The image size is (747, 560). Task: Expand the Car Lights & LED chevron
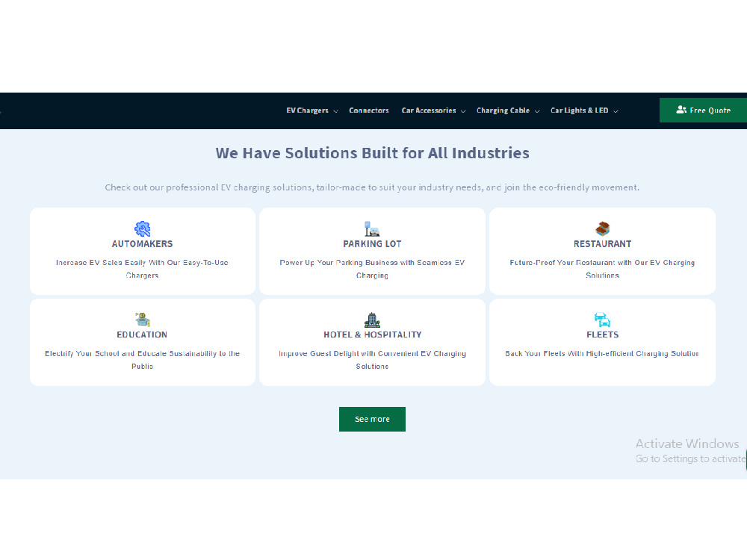[616, 111]
